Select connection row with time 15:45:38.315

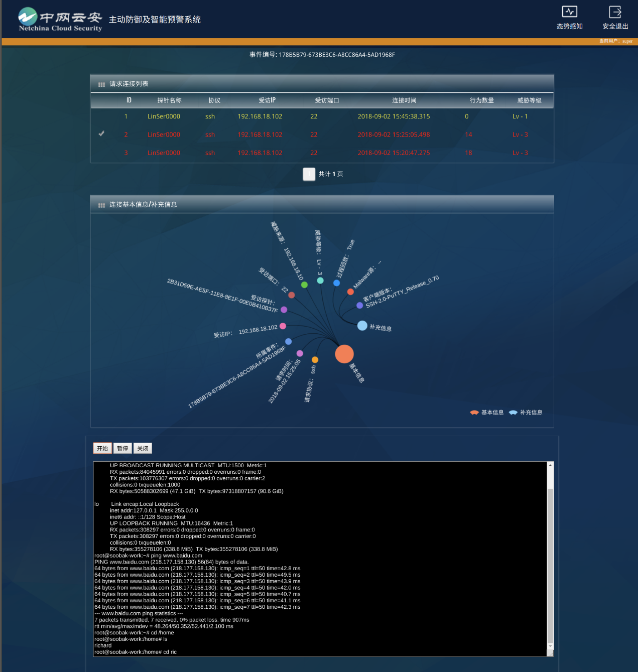(x=394, y=116)
